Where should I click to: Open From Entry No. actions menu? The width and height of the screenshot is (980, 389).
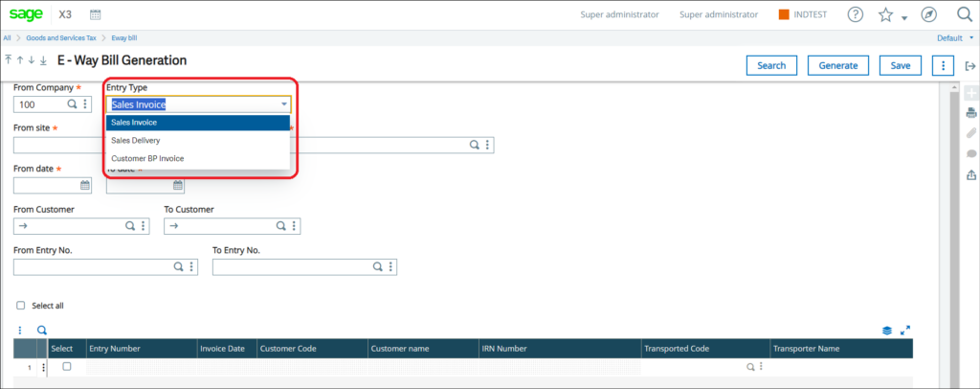tap(191, 266)
